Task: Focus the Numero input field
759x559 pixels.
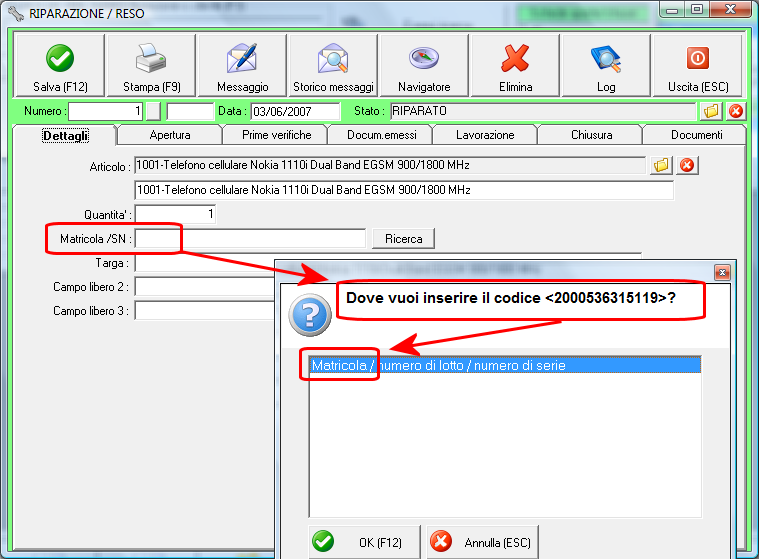Action: coord(106,111)
